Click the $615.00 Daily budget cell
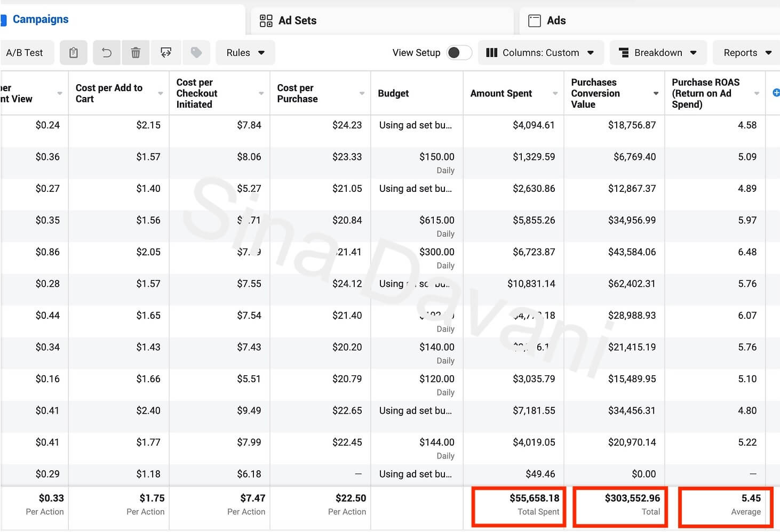 (x=436, y=226)
